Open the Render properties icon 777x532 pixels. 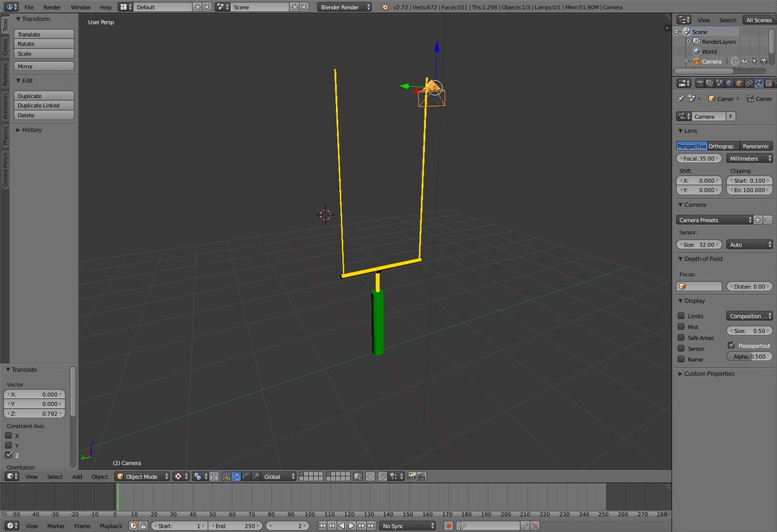click(x=700, y=82)
